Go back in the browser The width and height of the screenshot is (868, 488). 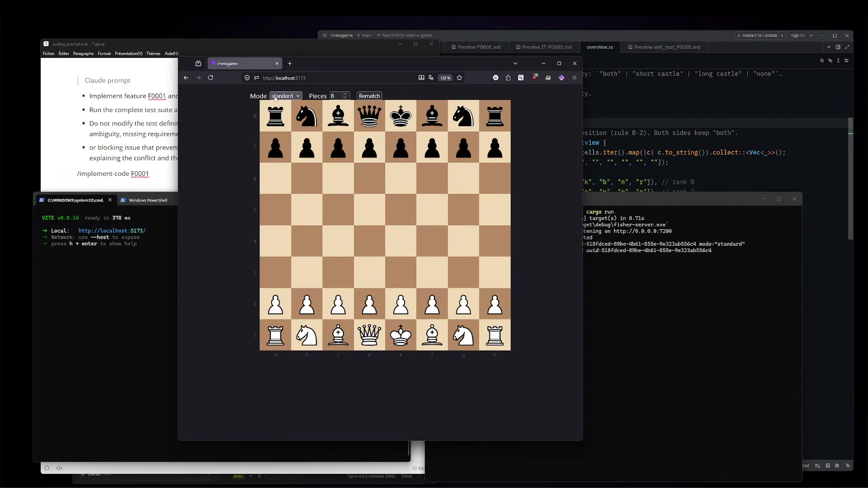(x=186, y=78)
